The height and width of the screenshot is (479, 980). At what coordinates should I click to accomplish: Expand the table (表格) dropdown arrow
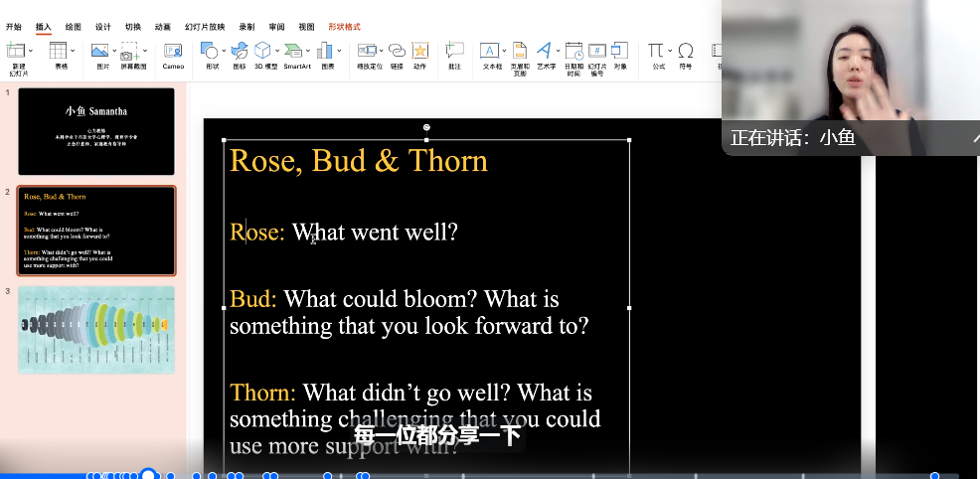[x=73, y=51]
